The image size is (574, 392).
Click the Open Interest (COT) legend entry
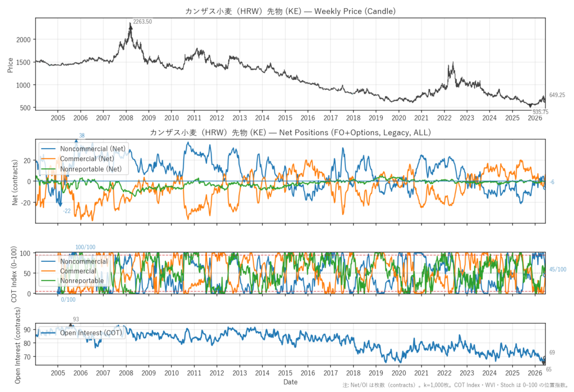pyautogui.click(x=81, y=333)
